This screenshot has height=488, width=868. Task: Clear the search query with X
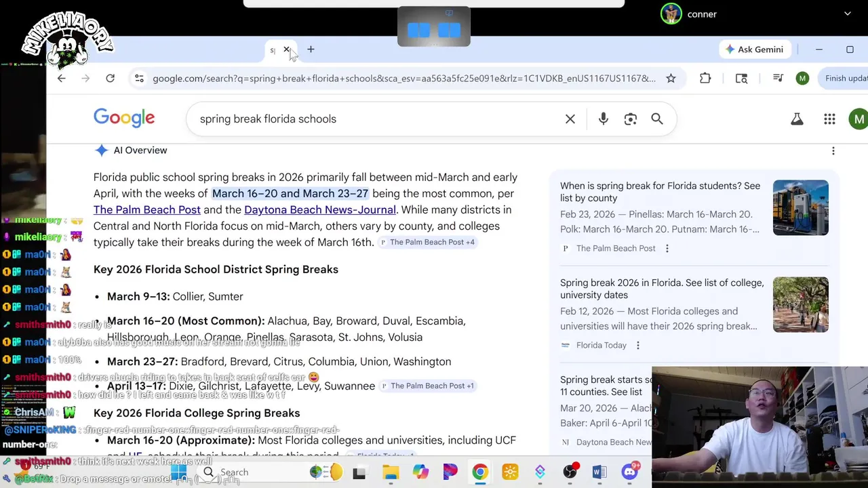point(570,119)
